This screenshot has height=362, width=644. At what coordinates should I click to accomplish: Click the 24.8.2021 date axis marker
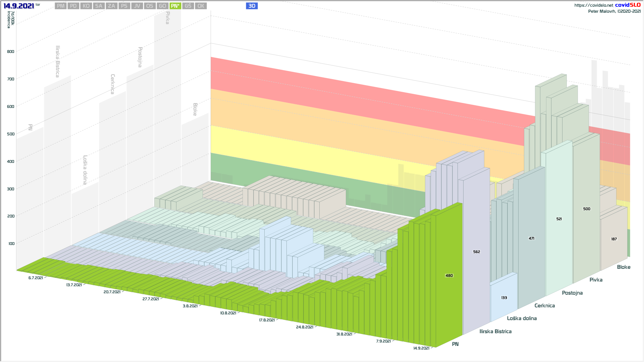click(305, 327)
